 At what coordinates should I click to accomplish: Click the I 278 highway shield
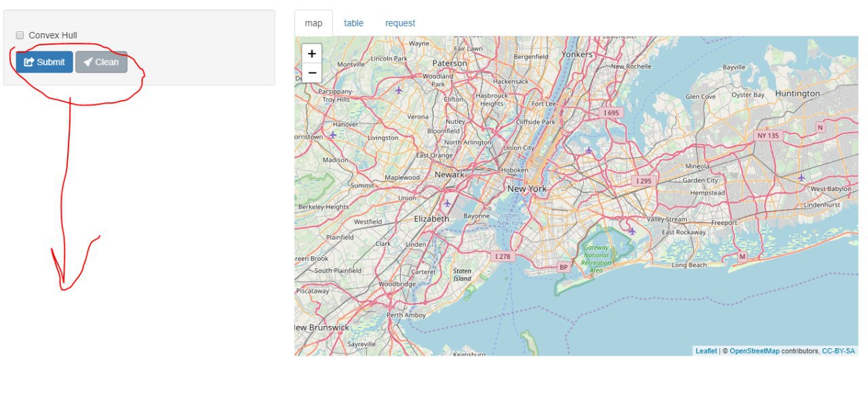click(502, 256)
